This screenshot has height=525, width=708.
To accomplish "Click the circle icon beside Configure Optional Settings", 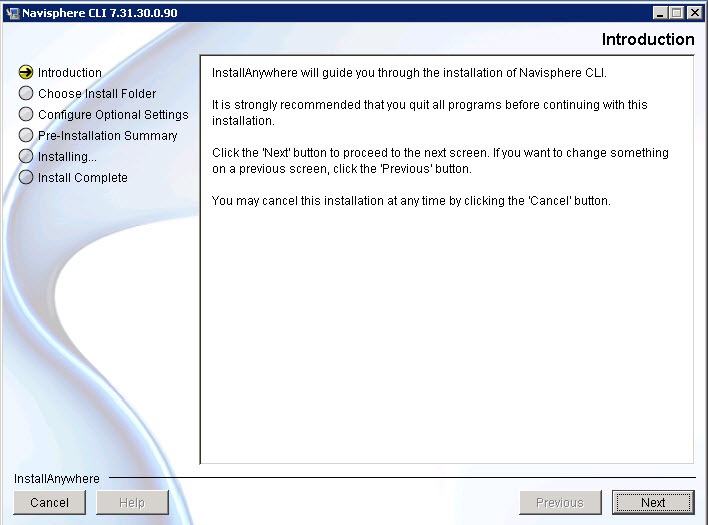I will pyautogui.click(x=26, y=115).
